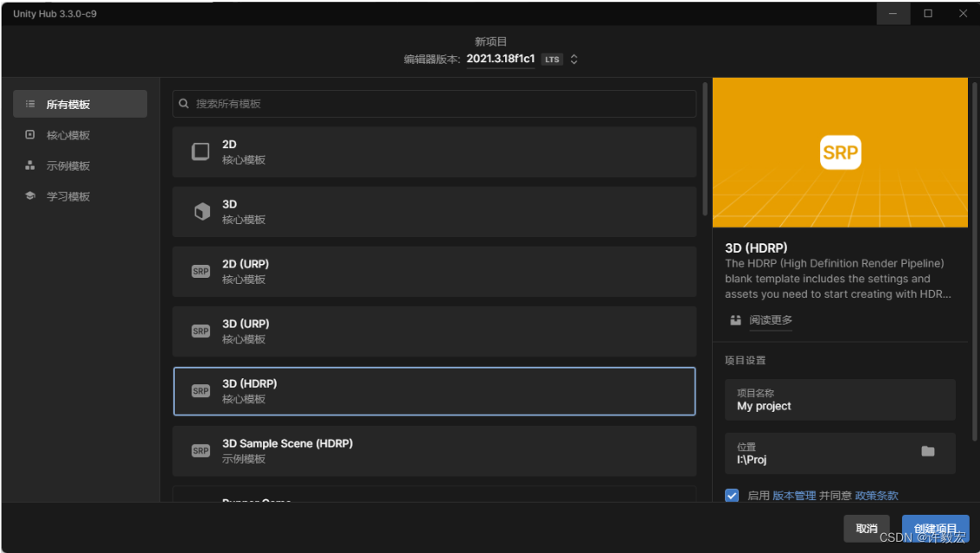Click the reading icon beside 阅读更多
The height and width of the screenshot is (553, 980).
click(x=735, y=320)
